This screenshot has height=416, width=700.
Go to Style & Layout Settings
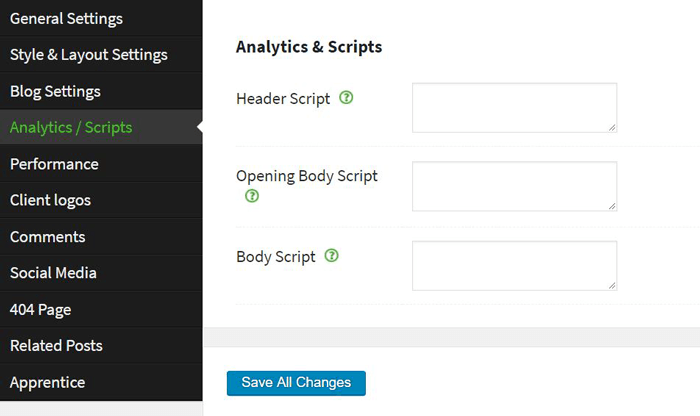pyautogui.click(x=101, y=54)
